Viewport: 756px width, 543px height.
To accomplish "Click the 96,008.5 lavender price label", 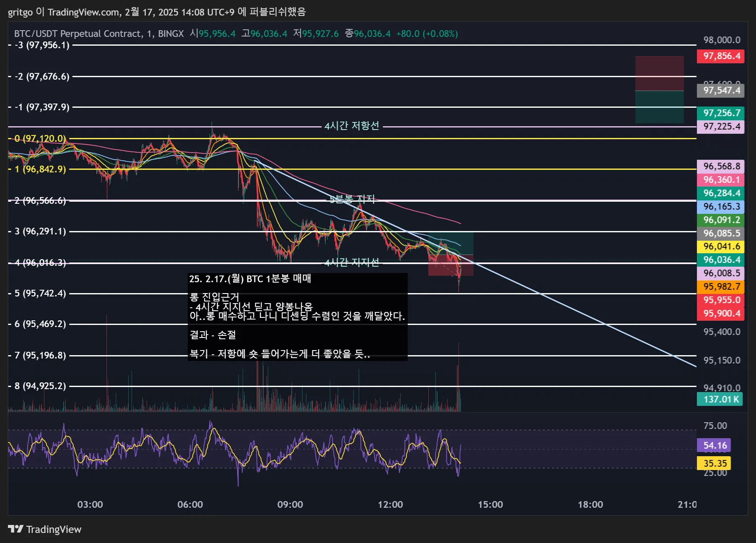I will [x=721, y=273].
